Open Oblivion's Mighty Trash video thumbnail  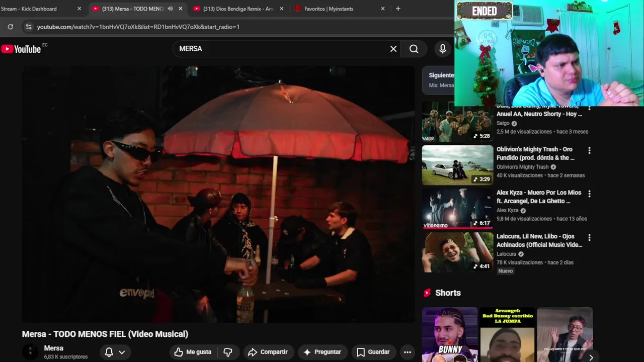point(457,165)
